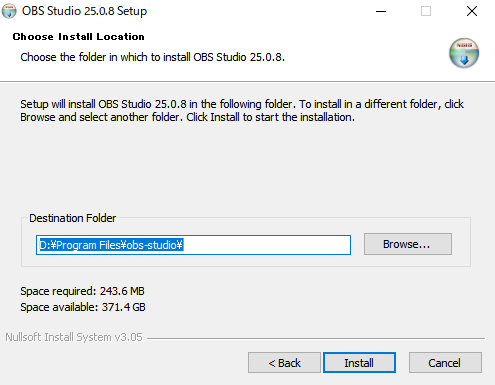Click the OBS Studio 25.0.8 Setup title text
Viewport: 495px width, 385px height.
(x=84, y=11)
